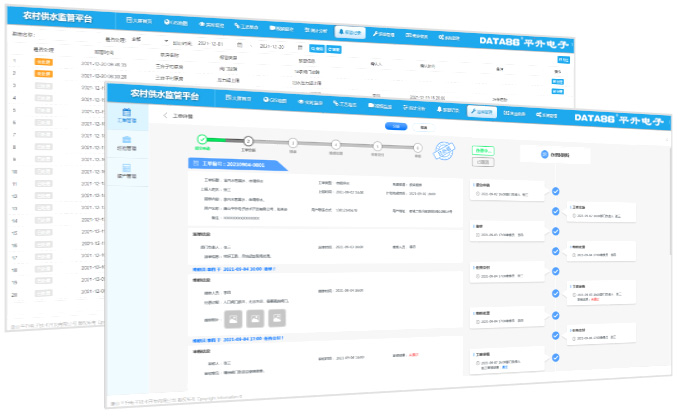The image size is (680, 419).
Task: Click the blue process tracking header icon
Action: [544, 154]
